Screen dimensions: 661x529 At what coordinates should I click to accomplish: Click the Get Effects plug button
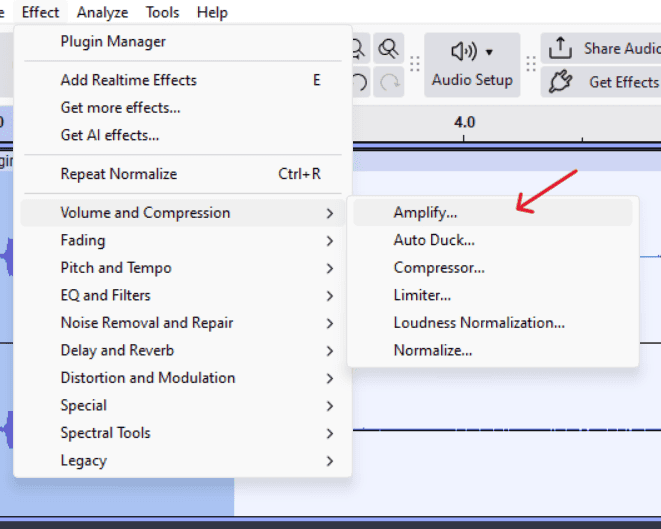point(602,82)
